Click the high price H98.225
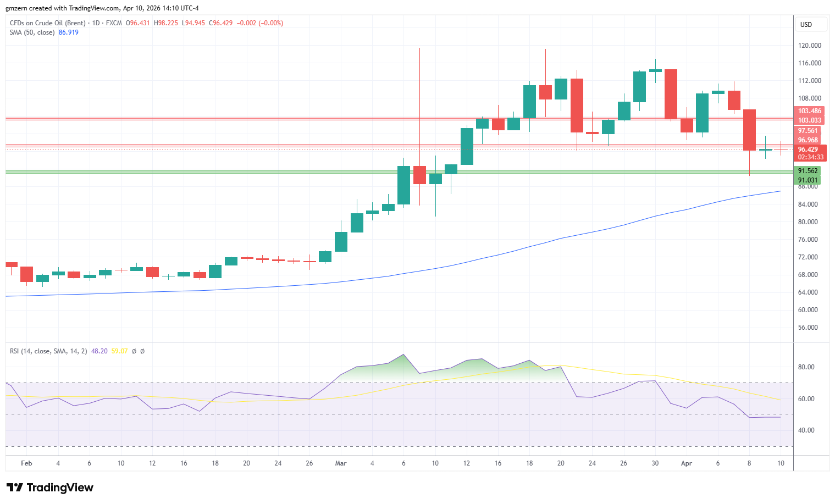Image resolution: width=835 pixels, height=504 pixels. [x=166, y=23]
